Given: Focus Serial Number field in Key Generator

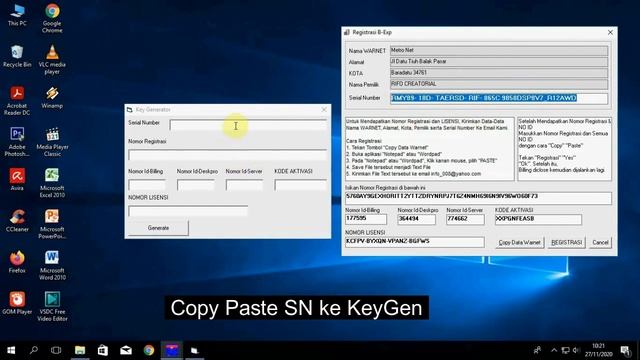Looking at the screenshot, I should pyautogui.click(x=248, y=125).
